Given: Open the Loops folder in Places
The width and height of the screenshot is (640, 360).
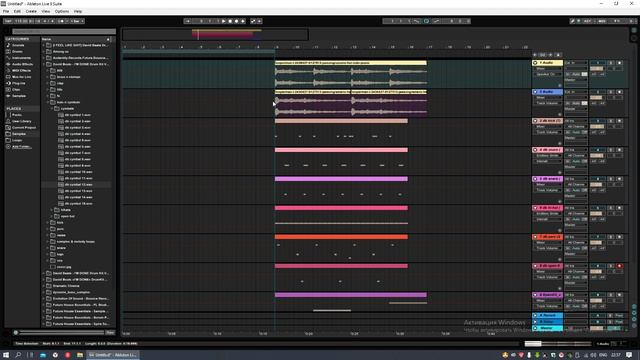Looking at the screenshot, I should [x=17, y=140].
